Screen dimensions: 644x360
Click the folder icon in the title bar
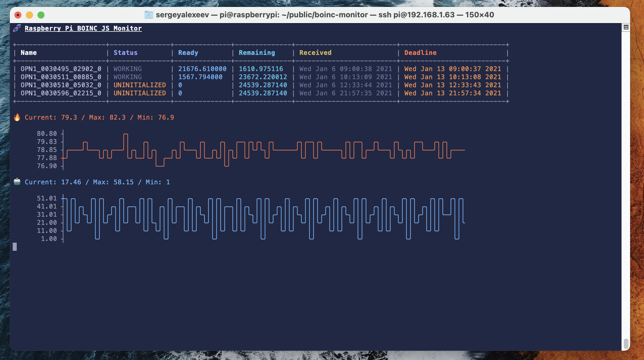pos(149,15)
